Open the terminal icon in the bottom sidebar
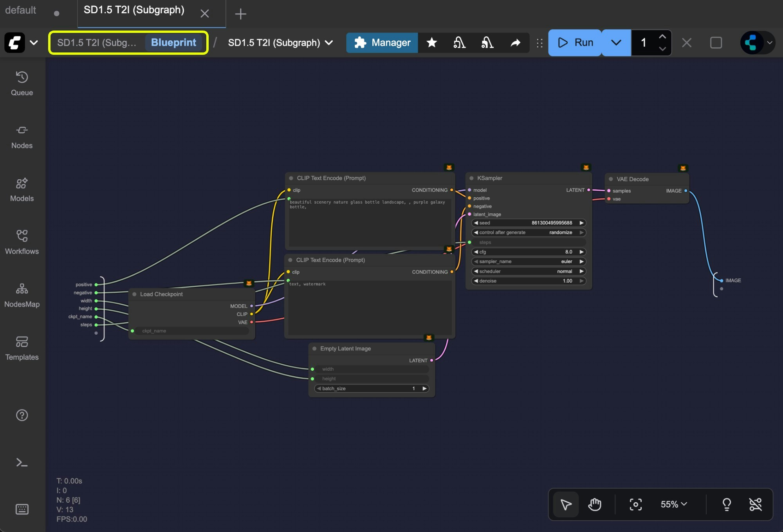The width and height of the screenshot is (783, 532). click(x=22, y=463)
